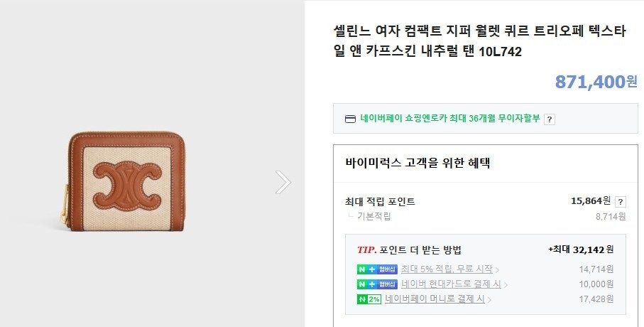Click the 기본적립 8,714원 row
Screen dimensions: 644x327
[486, 216]
